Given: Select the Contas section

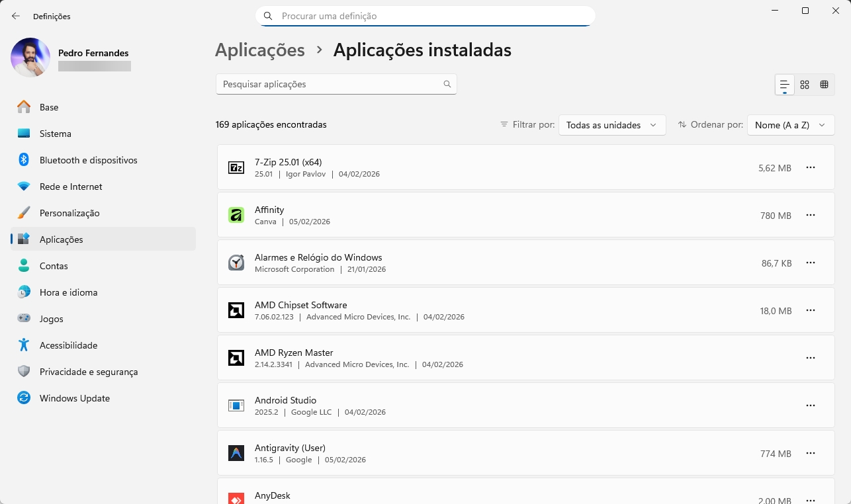Looking at the screenshot, I should [x=54, y=265].
